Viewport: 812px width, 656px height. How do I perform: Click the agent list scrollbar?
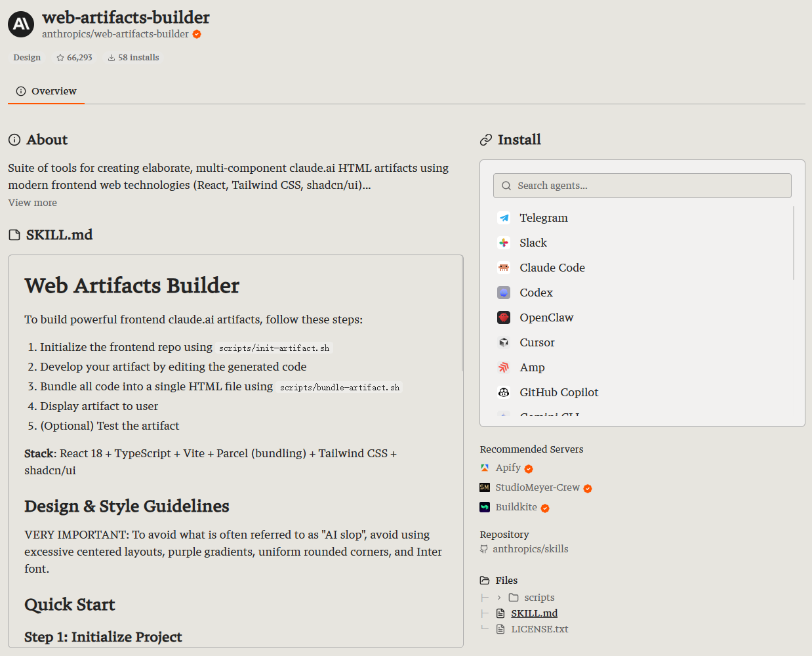(x=794, y=243)
